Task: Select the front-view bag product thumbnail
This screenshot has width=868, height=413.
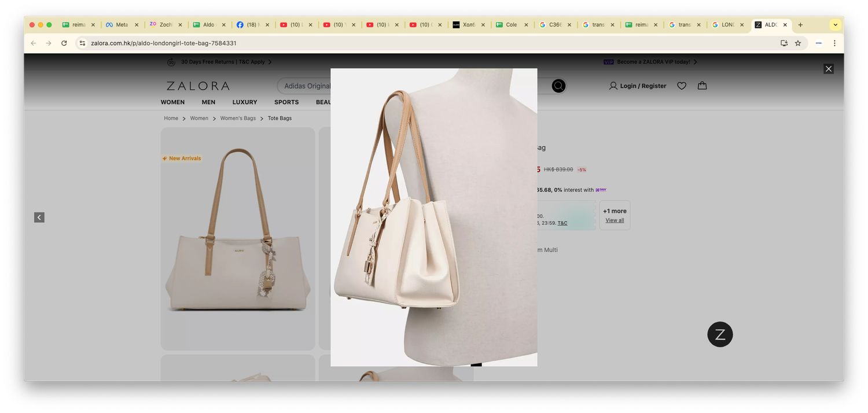Action: point(238,238)
